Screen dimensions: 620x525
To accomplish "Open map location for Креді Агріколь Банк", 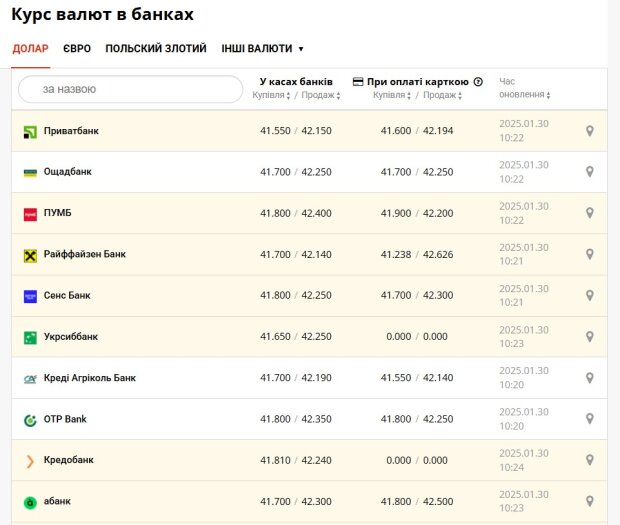I will 589,378.
